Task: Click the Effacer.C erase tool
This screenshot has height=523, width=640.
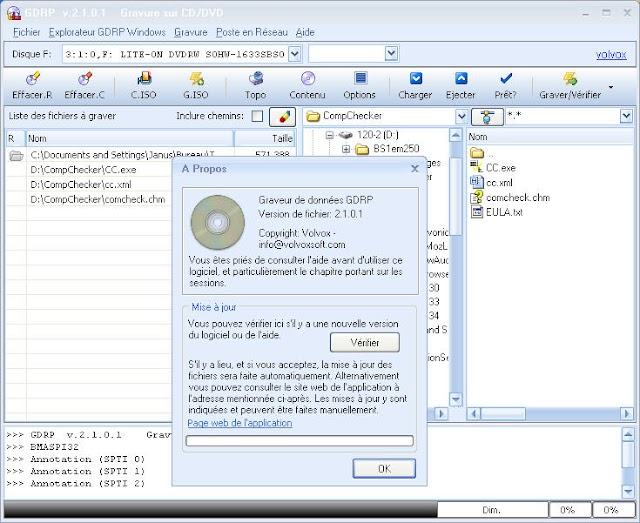Action: coord(84,86)
